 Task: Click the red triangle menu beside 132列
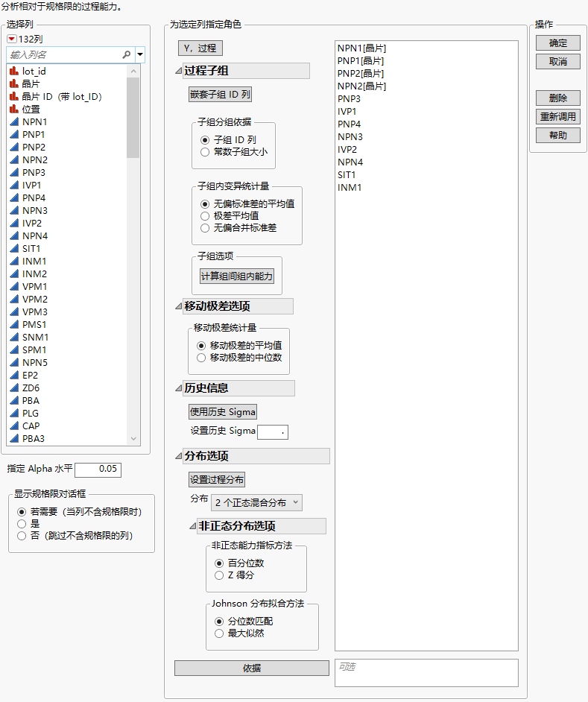[x=12, y=39]
